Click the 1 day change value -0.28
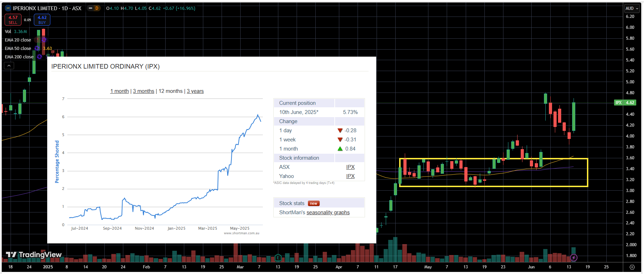This screenshot has width=644, height=274. point(351,130)
